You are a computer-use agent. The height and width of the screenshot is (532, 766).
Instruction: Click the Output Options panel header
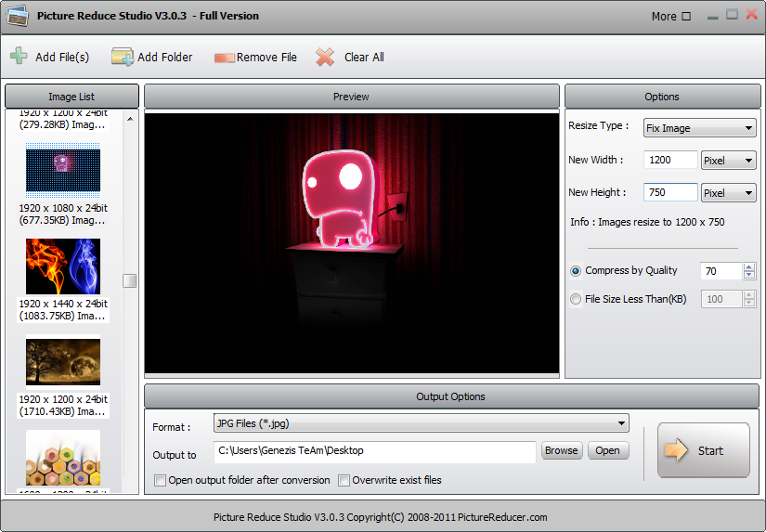pos(451,396)
